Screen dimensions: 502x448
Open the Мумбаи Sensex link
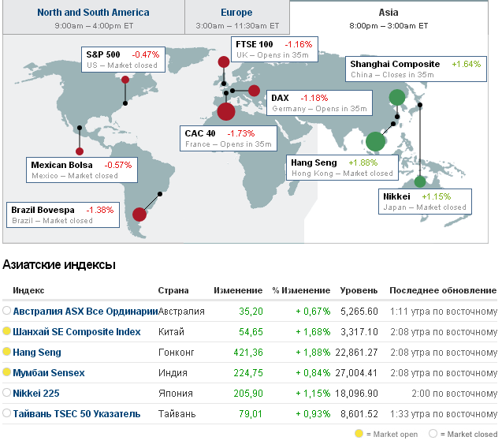click(x=49, y=373)
